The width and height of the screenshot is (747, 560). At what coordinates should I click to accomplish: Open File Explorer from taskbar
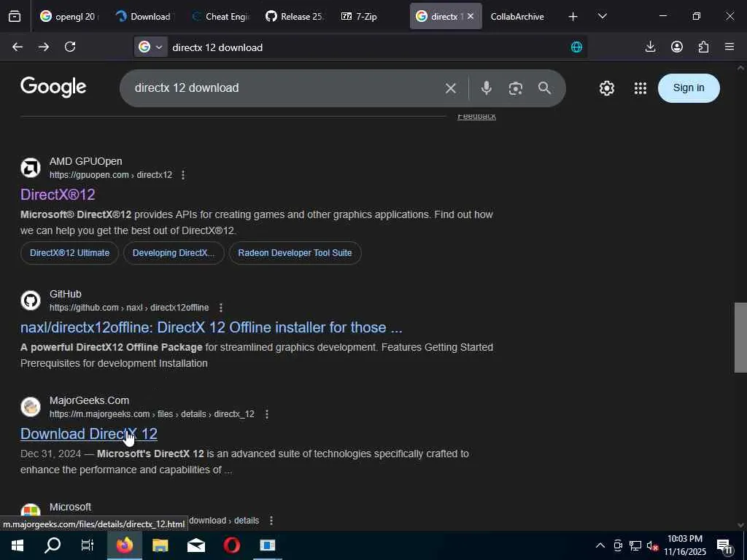pos(160,545)
